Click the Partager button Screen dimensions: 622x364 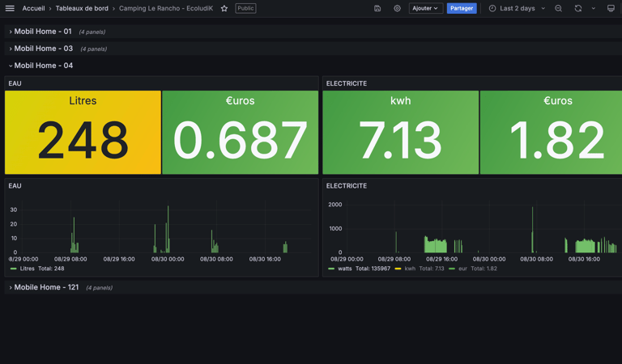(x=462, y=8)
